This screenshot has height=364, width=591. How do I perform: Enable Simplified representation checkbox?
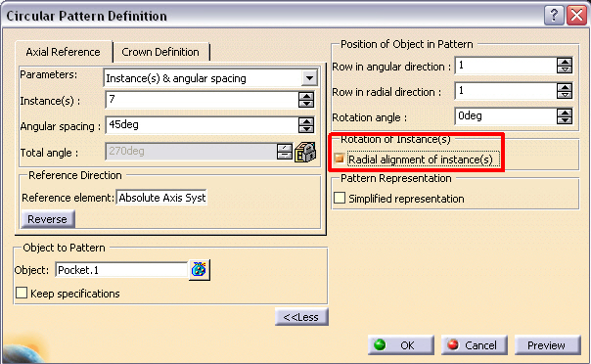340,198
